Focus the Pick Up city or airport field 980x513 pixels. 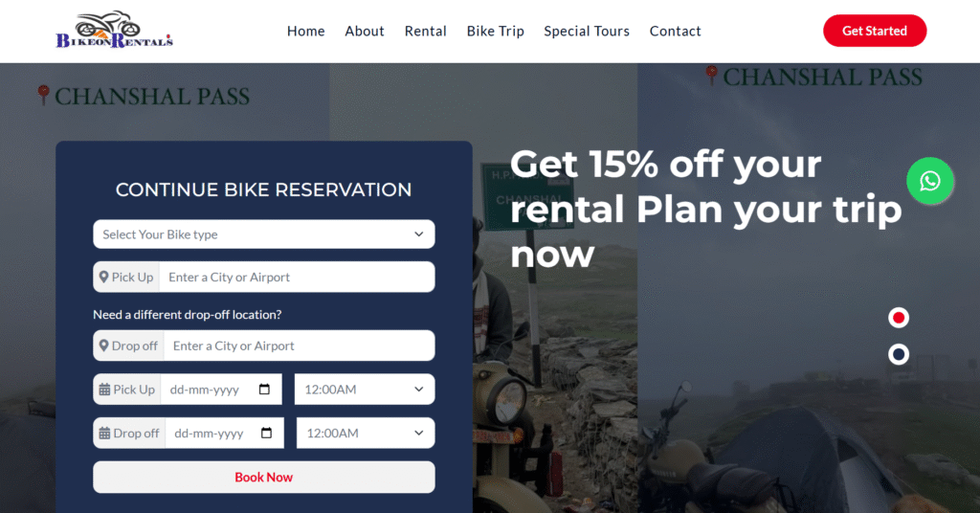click(297, 277)
